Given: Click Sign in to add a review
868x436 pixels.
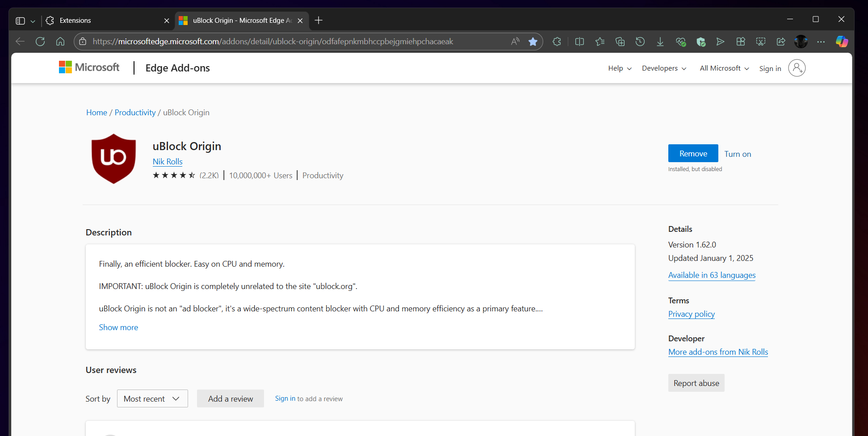Looking at the screenshot, I should tap(285, 398).
